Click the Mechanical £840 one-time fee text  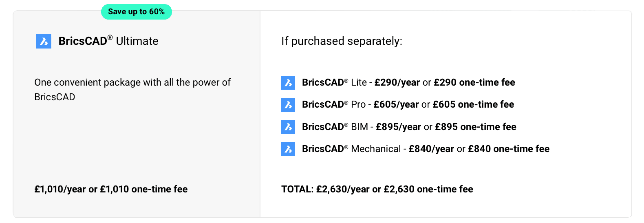pos(509,149)
